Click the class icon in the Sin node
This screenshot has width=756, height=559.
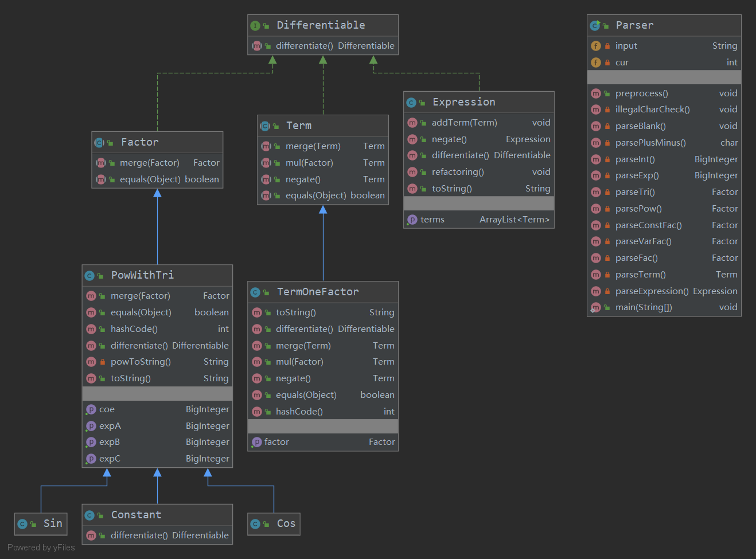pyautogui.click(x=22, y=523)
